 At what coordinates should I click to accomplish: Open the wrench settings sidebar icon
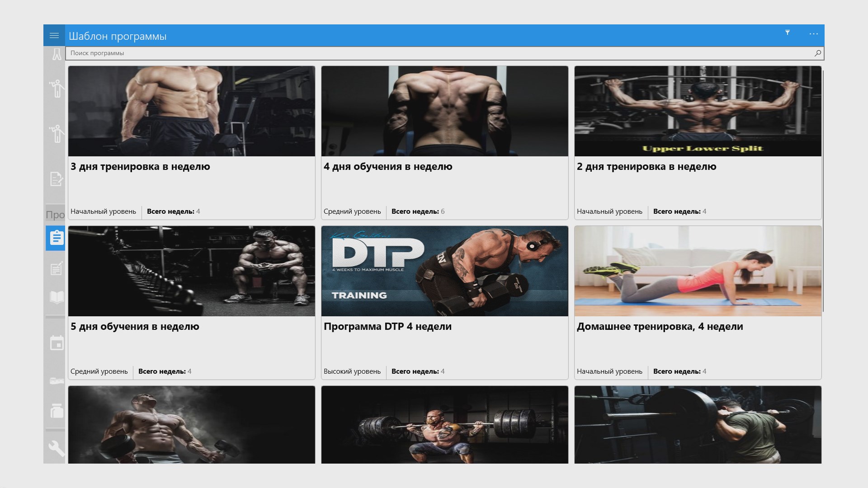pyautogui.click(x=57, y=448)
